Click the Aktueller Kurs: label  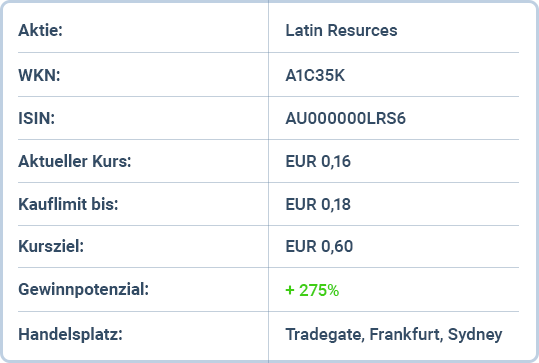click(75, 162)
